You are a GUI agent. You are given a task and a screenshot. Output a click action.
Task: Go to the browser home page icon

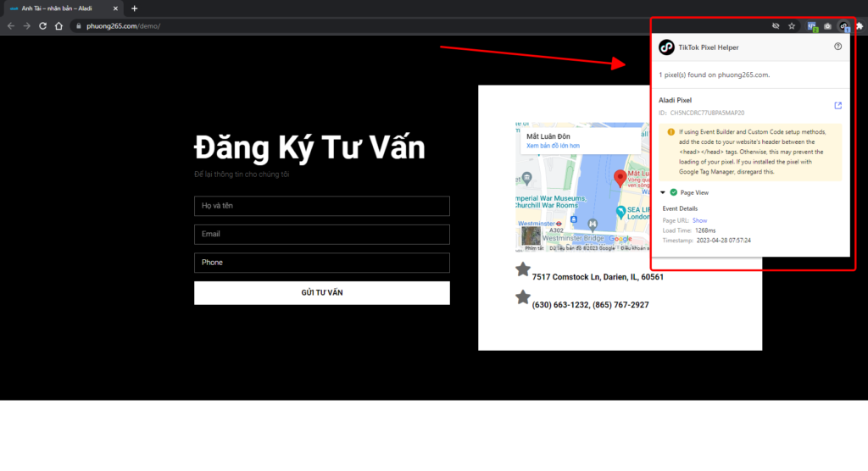tap(58, 26)
